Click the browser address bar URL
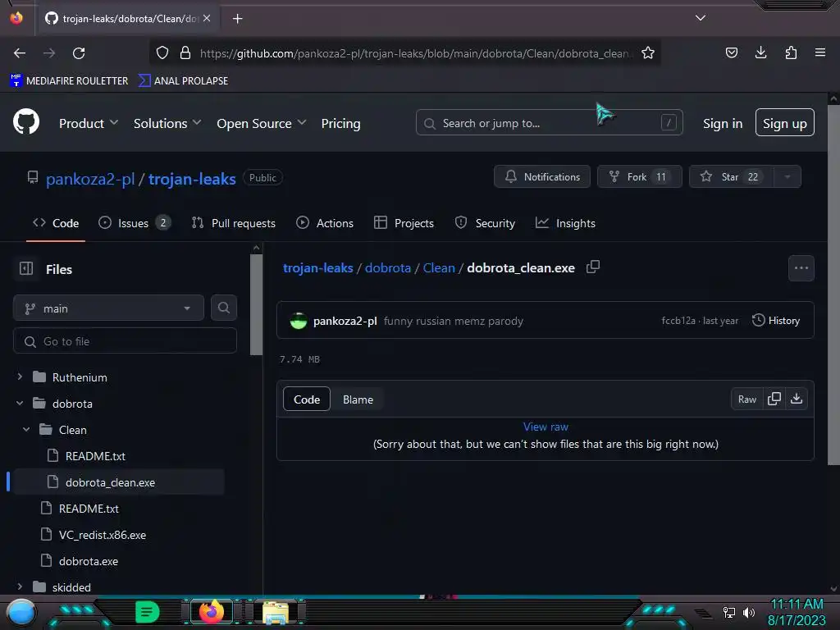 click(x=416, y=53)
